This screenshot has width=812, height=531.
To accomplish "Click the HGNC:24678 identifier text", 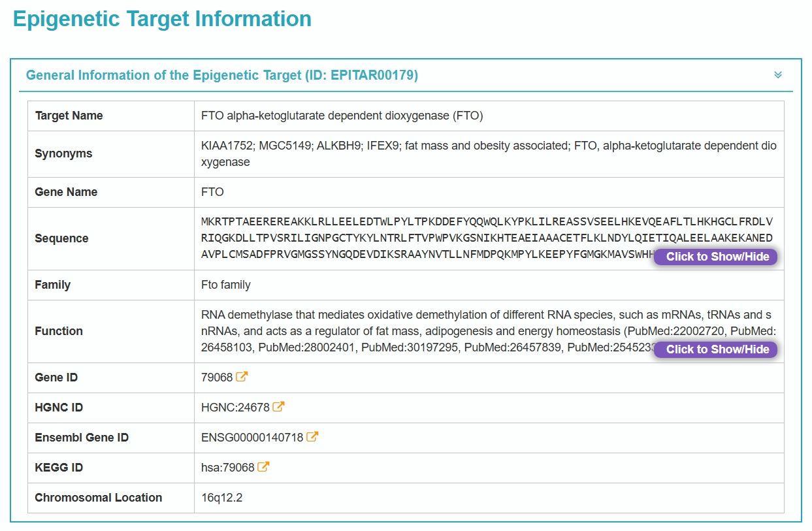I will pos(235,408).
